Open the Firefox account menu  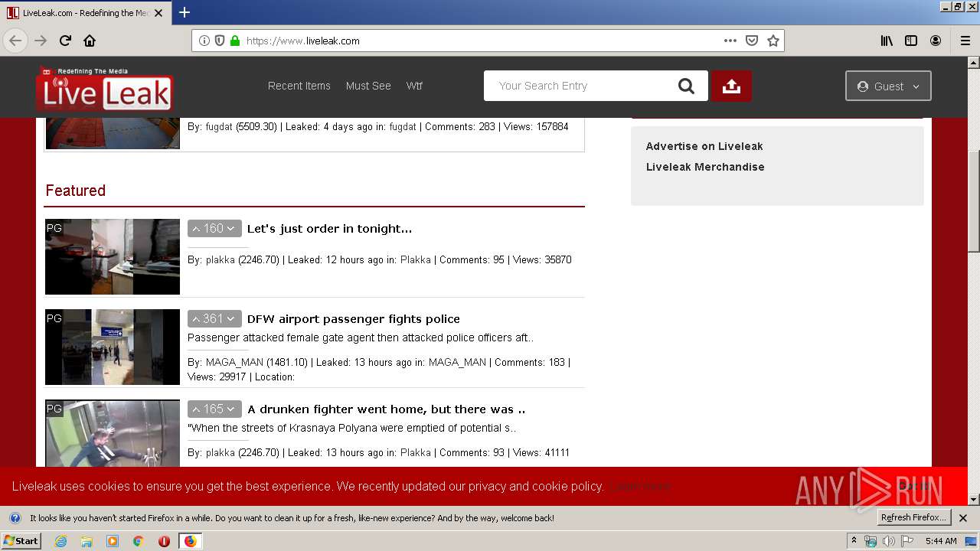936,41
